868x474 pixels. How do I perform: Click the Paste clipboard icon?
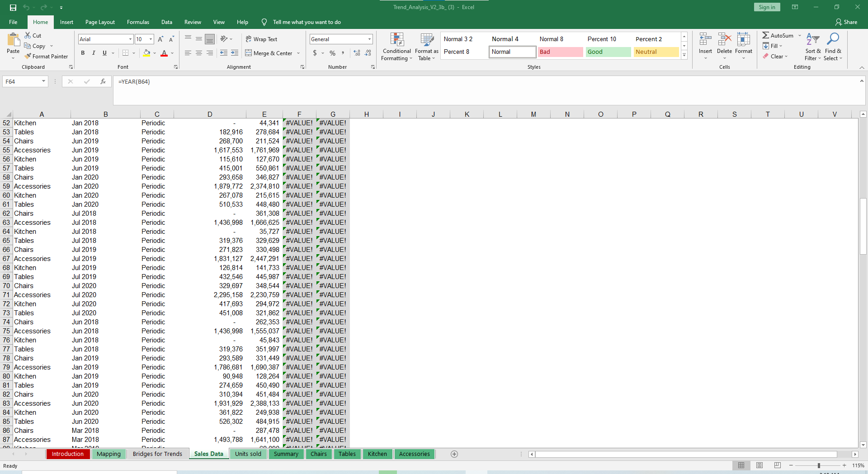pos(13,40)
